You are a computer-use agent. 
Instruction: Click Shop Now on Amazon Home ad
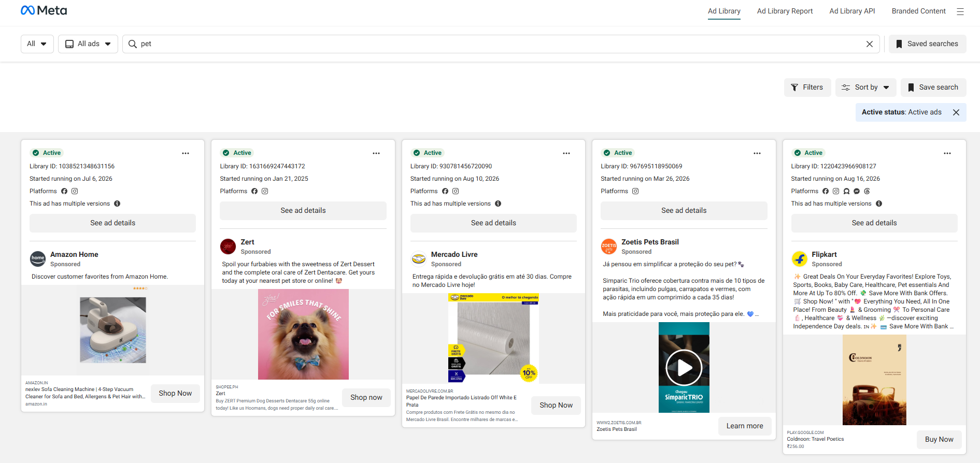click(175, 394)
